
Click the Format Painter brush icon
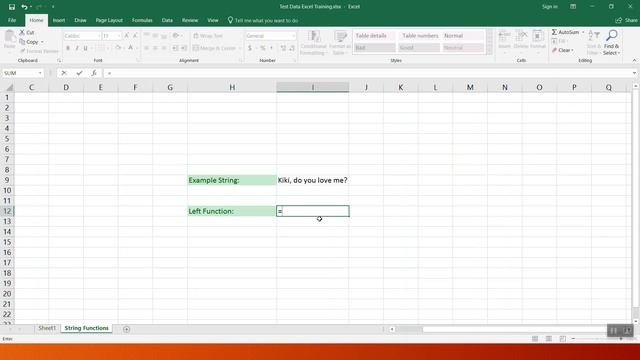tap(23, 51)
